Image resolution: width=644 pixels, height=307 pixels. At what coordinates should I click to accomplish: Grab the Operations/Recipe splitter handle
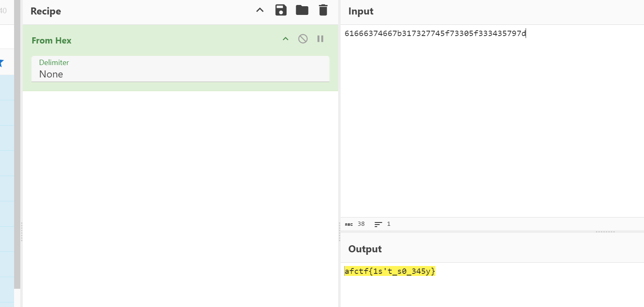[x=22, y=232]
